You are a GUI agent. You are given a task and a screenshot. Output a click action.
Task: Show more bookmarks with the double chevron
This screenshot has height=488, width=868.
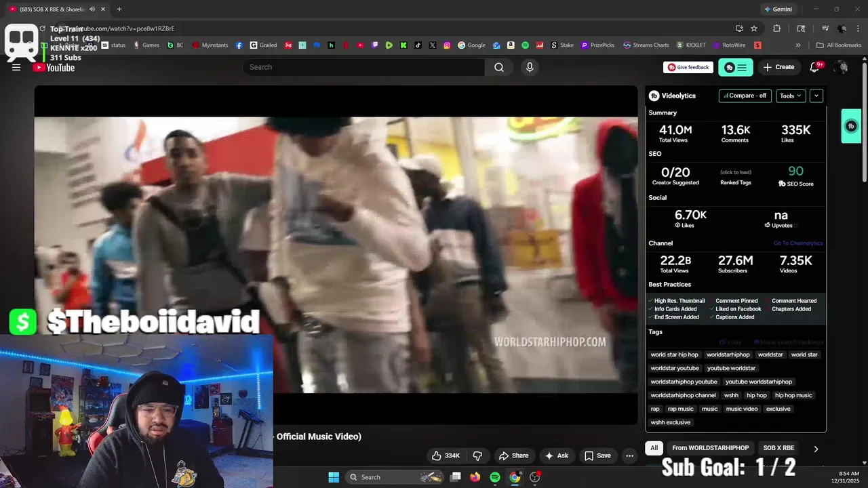(x=798, y=45)
